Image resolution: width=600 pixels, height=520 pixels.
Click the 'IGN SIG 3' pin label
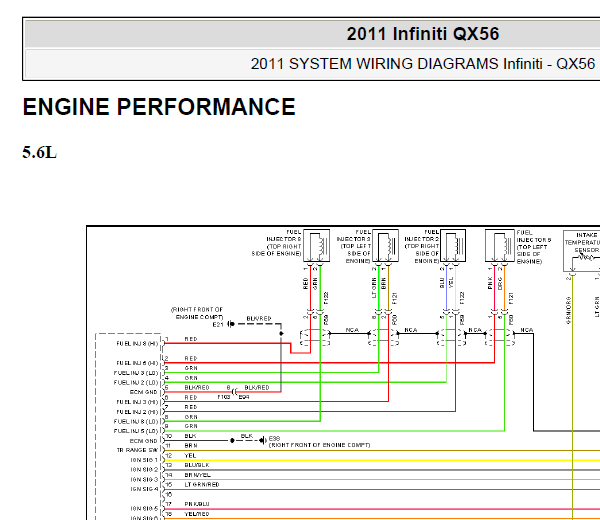point(144,479)
